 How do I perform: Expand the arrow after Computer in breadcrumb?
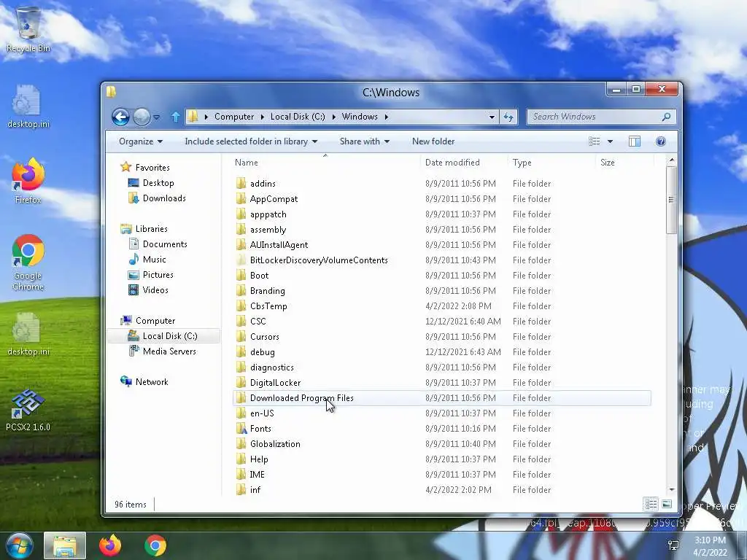pyautogui.click(x=263, y=117)
